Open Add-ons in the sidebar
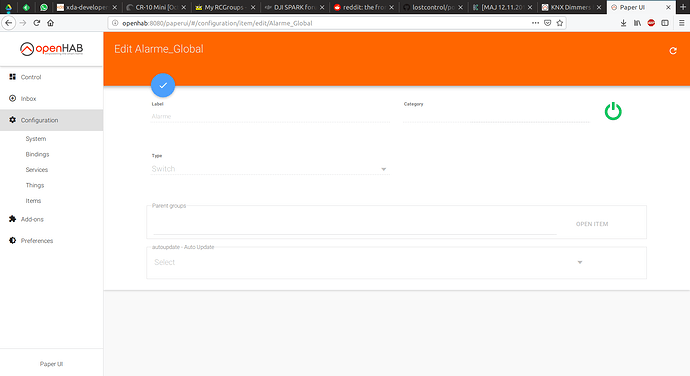The height and width of the screenshot is (376, 690). [51, 219]
